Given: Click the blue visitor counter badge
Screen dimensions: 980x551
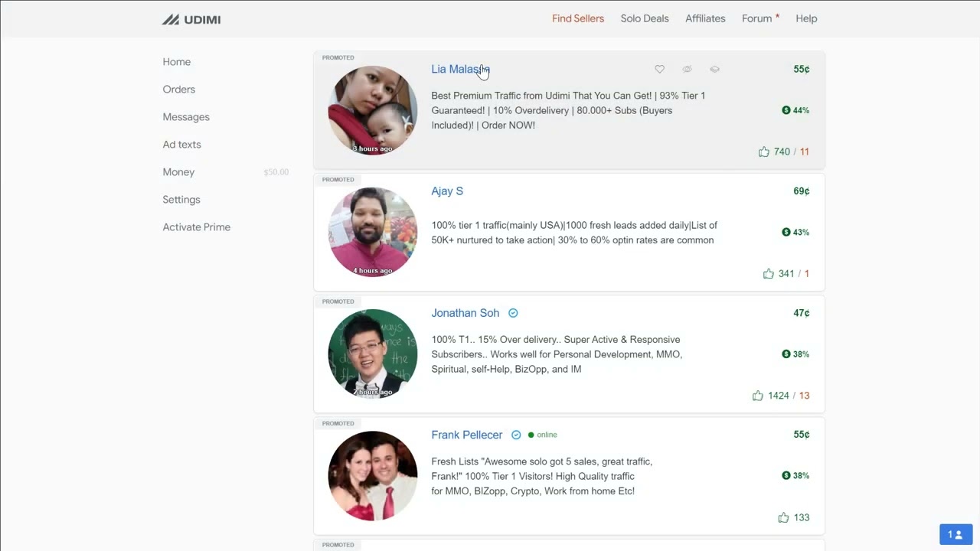Looking at the screenshot, I should (955, 534).
